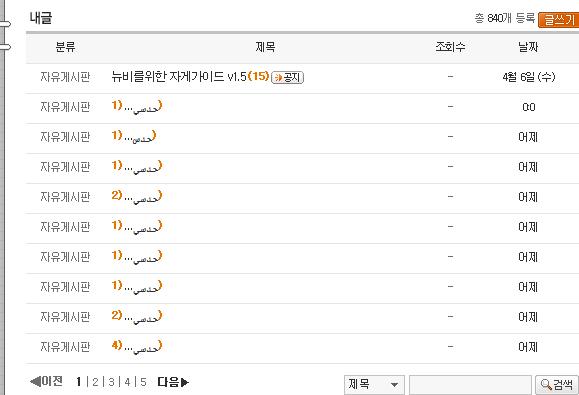
Task: Click 다음 next page arrow
Action: [x=173, y=382]
